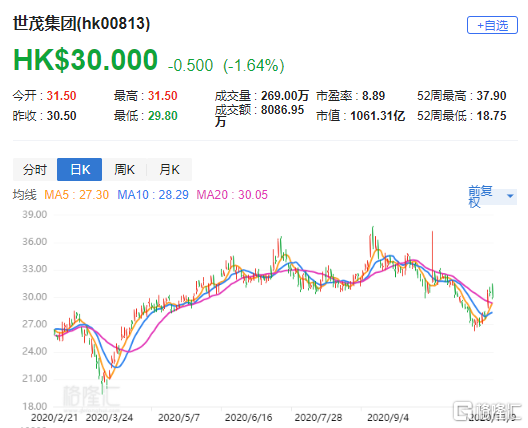
Task: Click the 成交额 8086.95 turnover value
Action: (260, 115)
